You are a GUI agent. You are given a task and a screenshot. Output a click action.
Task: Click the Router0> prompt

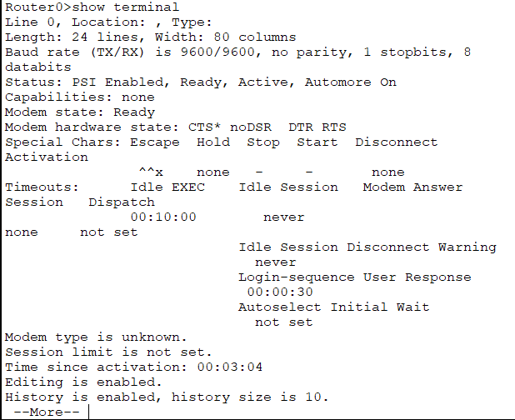tap(38, 7)
